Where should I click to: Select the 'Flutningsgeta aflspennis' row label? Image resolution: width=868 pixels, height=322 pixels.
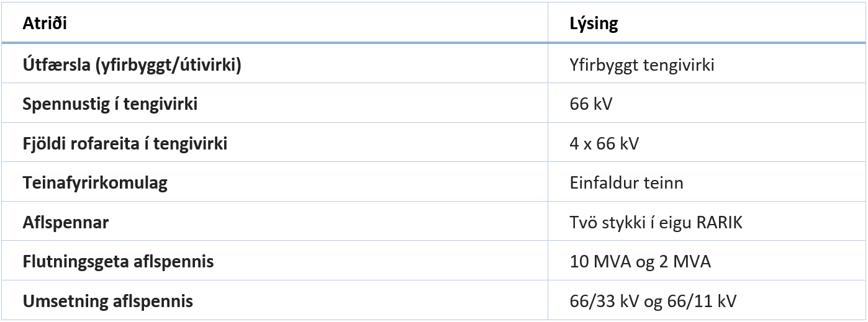tap(118, 262)
